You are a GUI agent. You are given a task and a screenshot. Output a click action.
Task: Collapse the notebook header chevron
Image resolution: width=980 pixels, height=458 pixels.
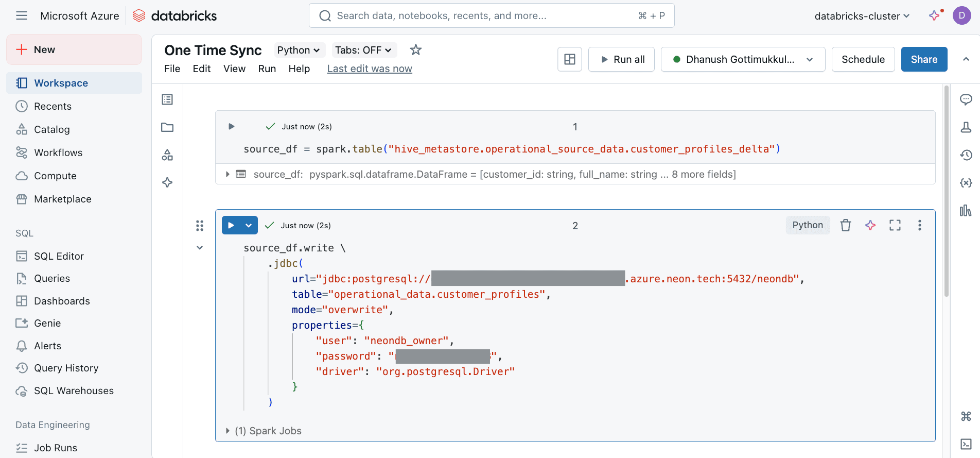pyautogui.click(x=966, y=59)
